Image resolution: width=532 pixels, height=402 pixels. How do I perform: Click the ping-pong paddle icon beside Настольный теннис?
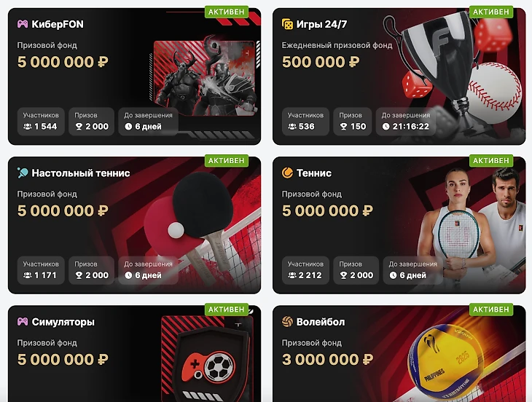(x=23, y=173)
